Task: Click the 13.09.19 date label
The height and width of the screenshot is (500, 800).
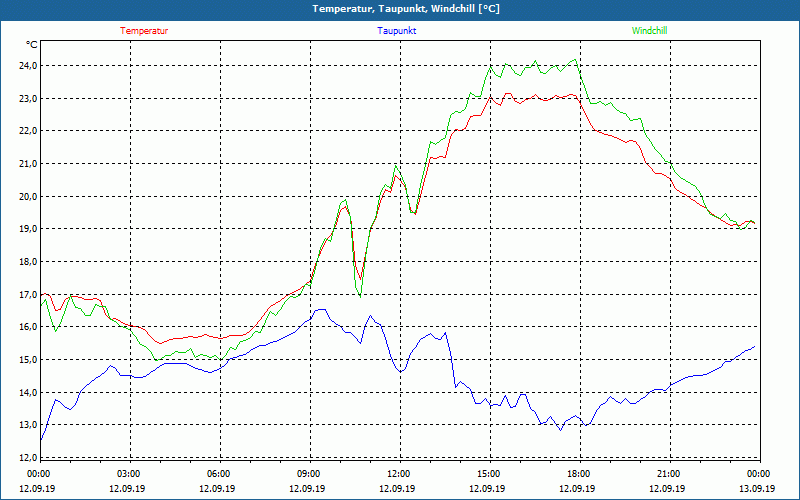Action: [758, 489]
